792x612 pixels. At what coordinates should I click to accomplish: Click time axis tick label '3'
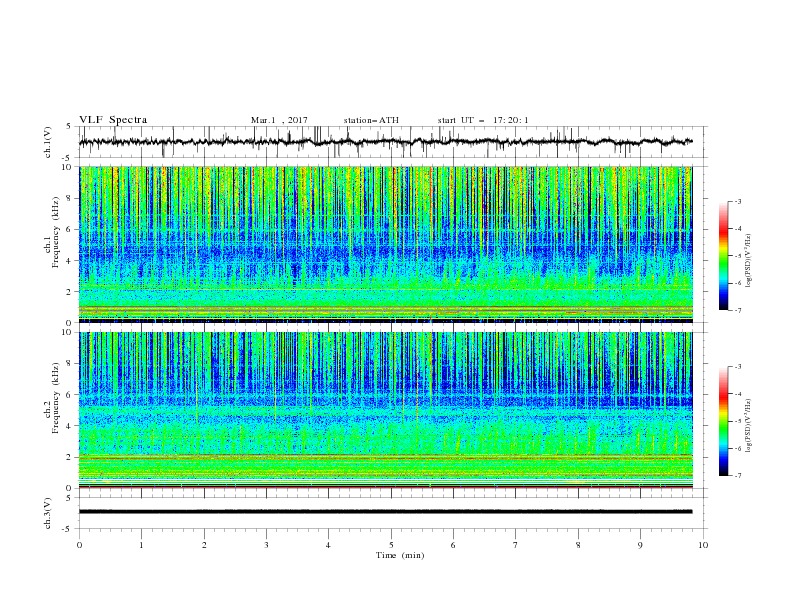coord(266,545)
